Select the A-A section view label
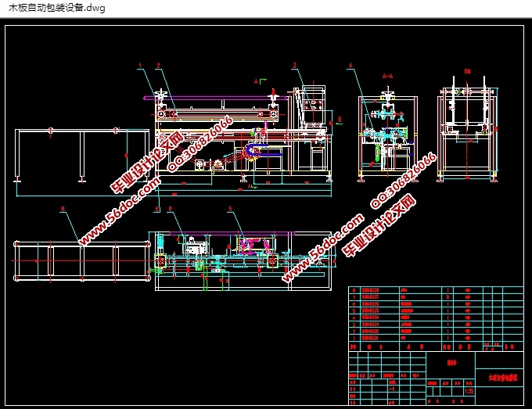 click(x=386, y=77)
